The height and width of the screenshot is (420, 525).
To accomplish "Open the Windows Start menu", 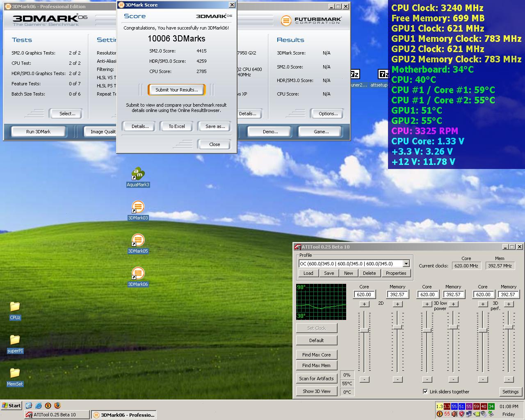I will pos(11,406).
